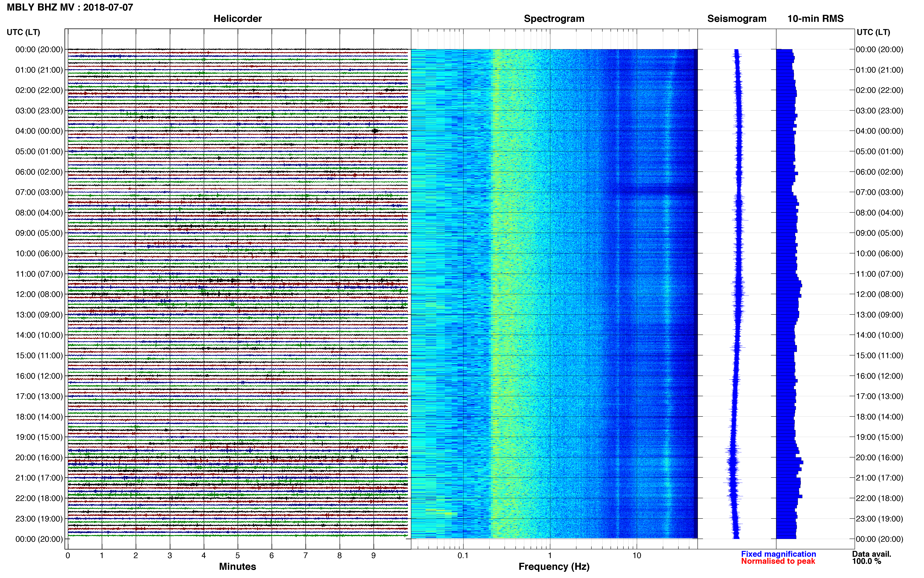924x578 pixels.
Task: Click left time label 07:00 (03:00)
Action: coord(39,192)
